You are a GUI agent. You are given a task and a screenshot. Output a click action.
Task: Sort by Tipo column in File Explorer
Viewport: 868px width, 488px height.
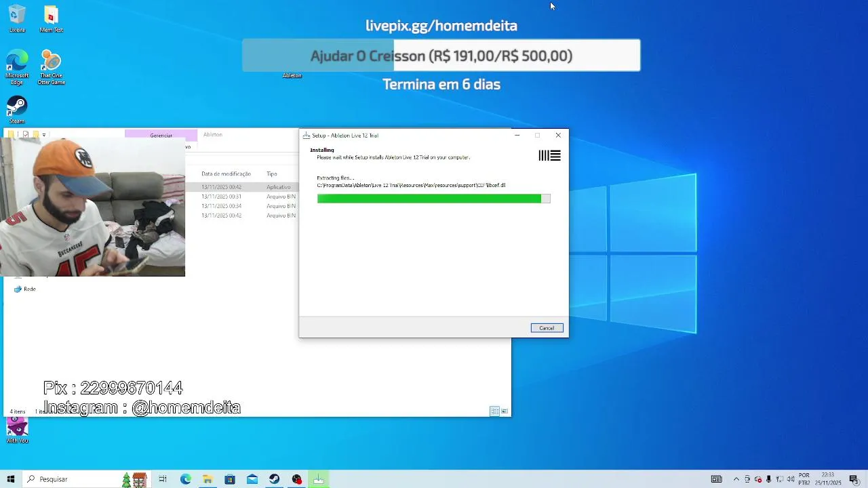pyautogui.click(x=272, y=174)
